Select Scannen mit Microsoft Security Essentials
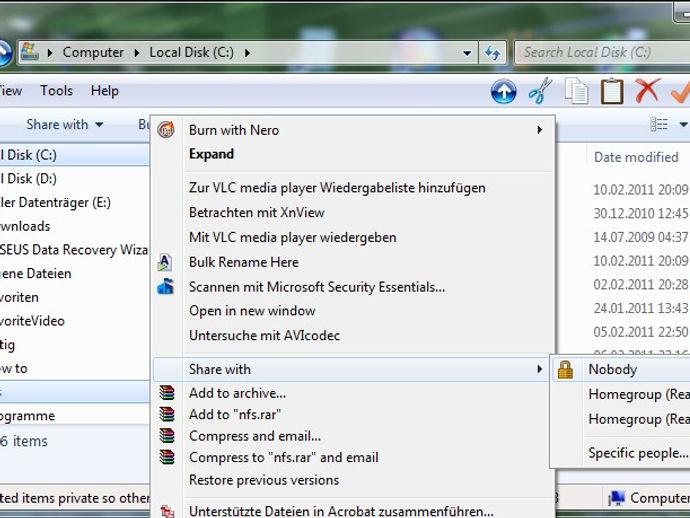Image resolution: width=690 pixels, height=518 pixels. click(354, 287)
